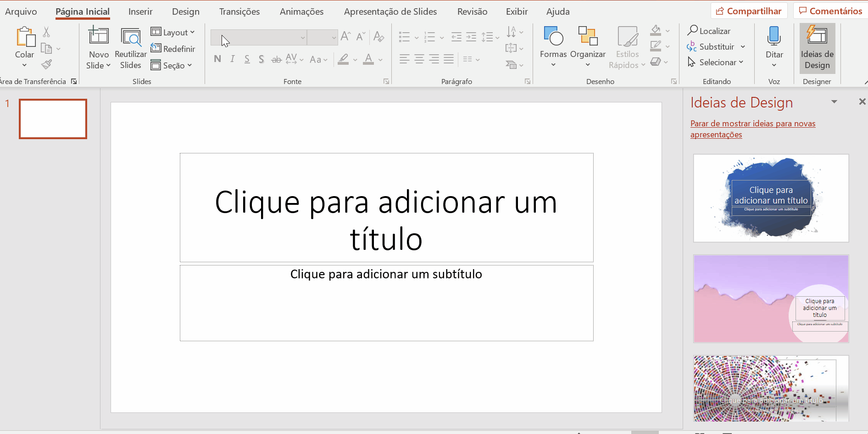Choose the blue paint splash design idea
868x434 pixels.
[771, 198]
